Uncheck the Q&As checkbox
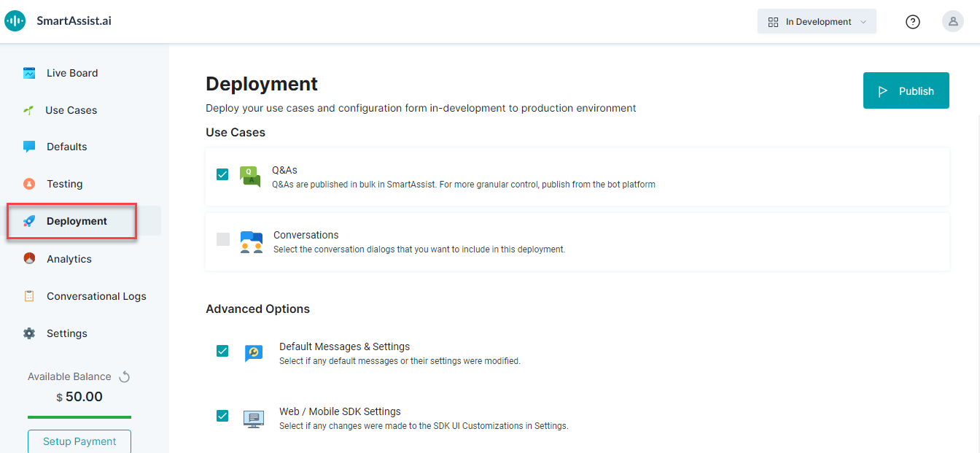 coord(222,174)
